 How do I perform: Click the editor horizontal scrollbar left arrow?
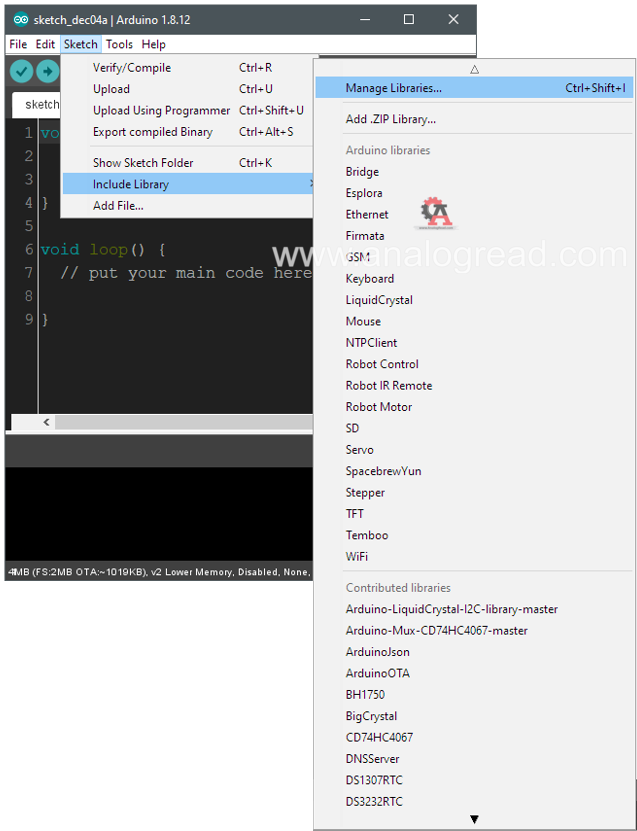[x=47, y=422]
